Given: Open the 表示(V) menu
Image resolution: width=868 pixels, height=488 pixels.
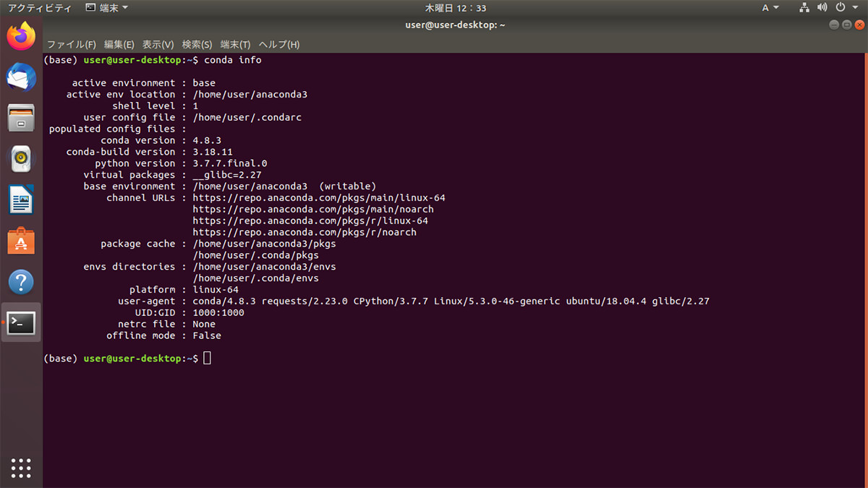Looking at the screenshot, I should tap(158, 44).
